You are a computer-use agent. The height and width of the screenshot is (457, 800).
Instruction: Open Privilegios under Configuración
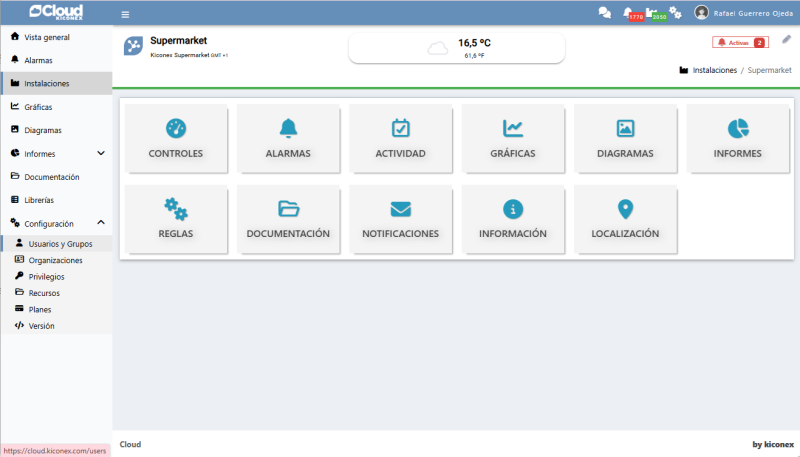click(46, 276)
